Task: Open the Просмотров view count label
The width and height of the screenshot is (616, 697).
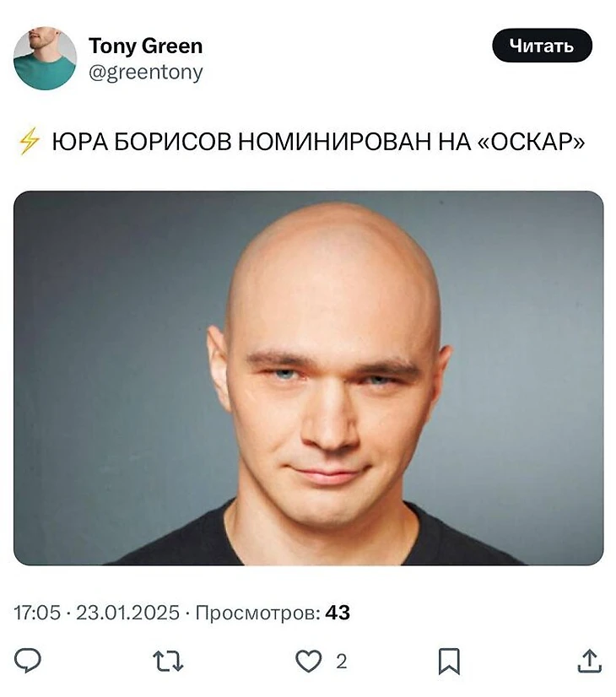Action: click(x=257, y=613)
